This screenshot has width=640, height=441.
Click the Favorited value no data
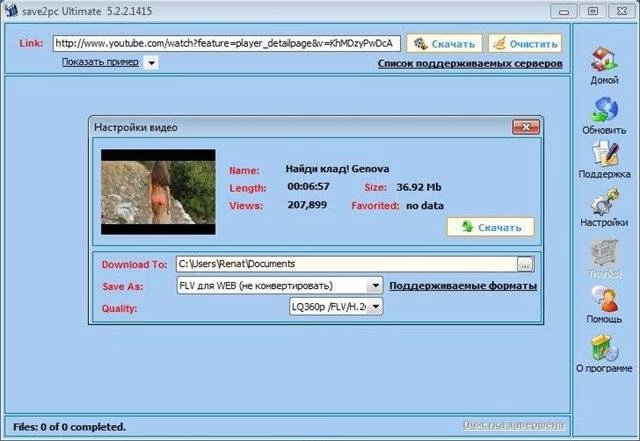pos(425,205)
